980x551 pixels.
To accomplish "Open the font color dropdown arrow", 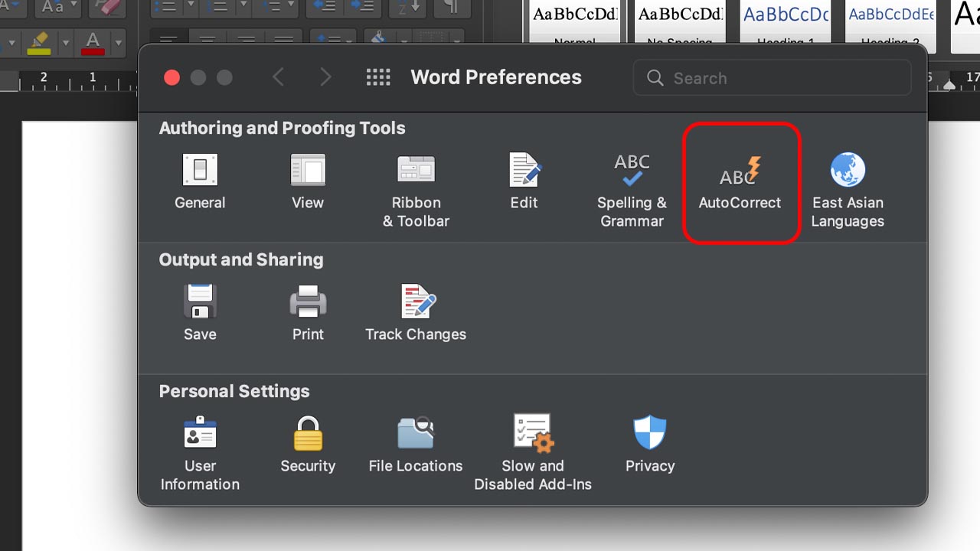I will (119, 43).
